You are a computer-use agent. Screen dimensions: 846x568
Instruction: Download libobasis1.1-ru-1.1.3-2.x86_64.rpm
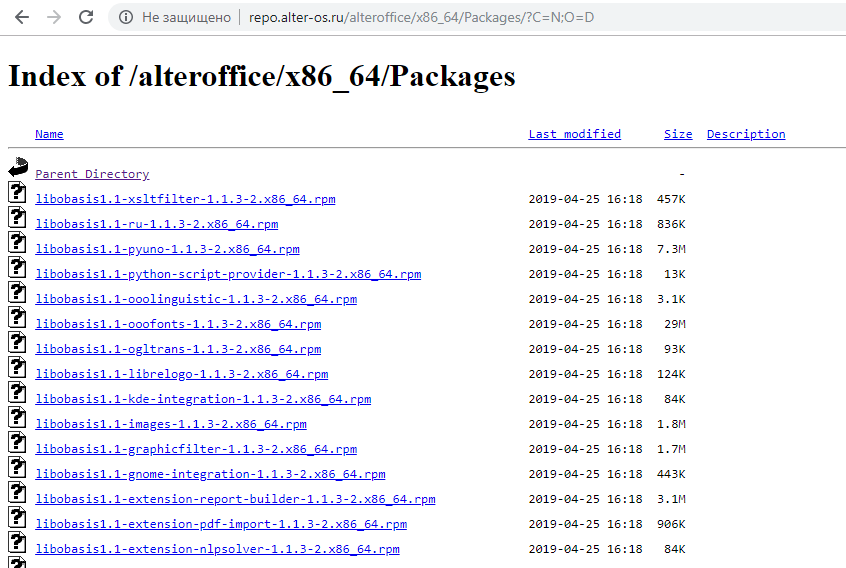(156, 224)
